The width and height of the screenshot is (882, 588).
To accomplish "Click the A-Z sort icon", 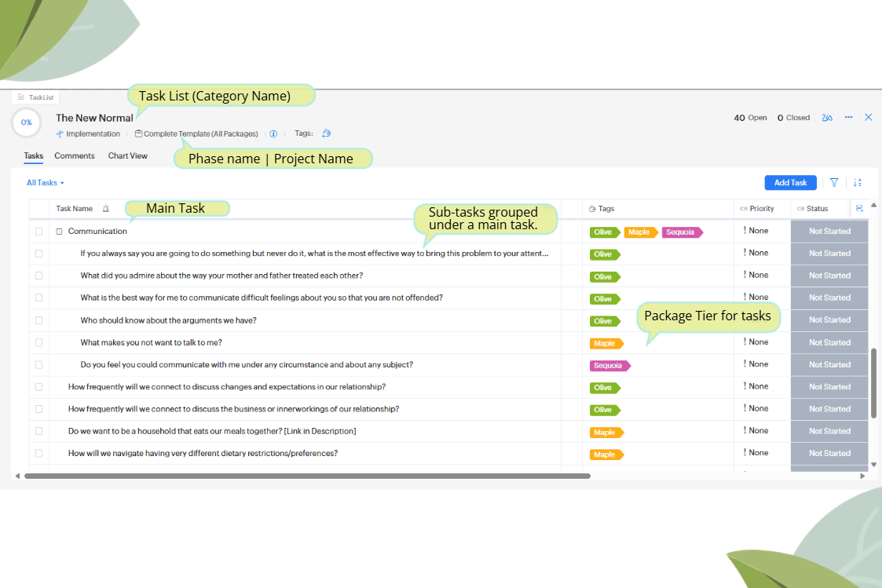I will click(x=858, y=183).
